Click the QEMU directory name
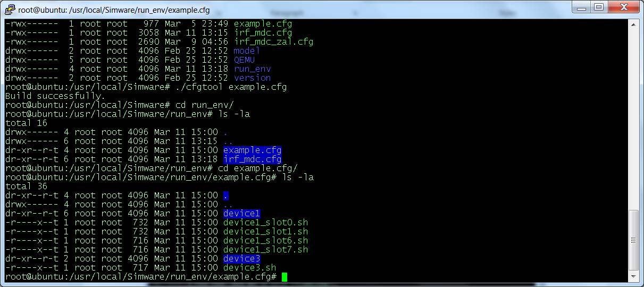The width and height of the screenshot is (644, 287). point(244,60)
